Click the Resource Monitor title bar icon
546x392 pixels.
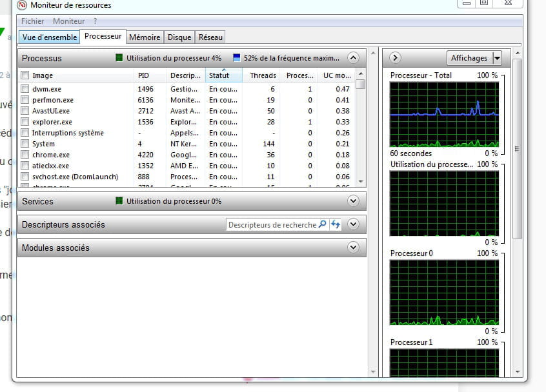[x=22, y=5]
